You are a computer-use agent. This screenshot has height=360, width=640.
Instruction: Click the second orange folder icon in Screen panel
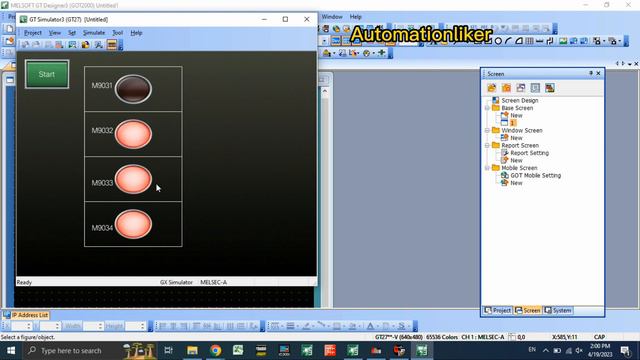(x=506, y=88)
